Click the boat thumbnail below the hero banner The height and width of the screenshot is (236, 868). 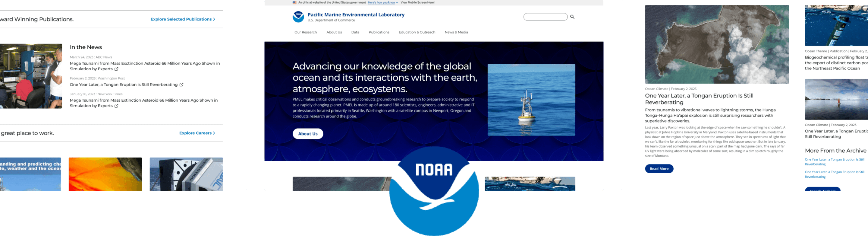[x=530, y=184]
